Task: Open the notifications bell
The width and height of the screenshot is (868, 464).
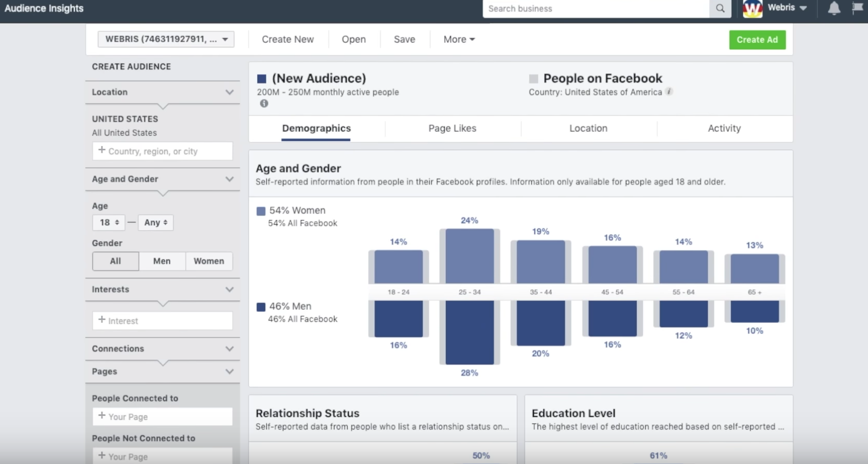Action: point(834,8)
